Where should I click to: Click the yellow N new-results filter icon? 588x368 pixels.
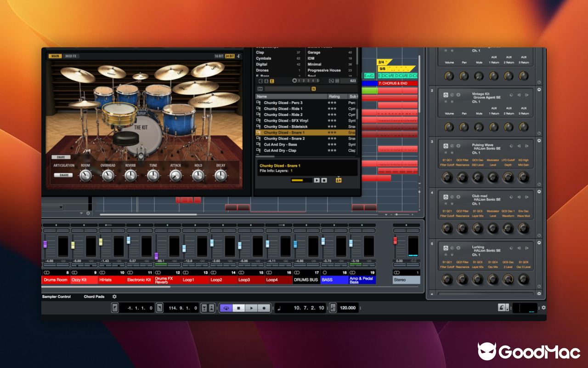coord(314,89)
